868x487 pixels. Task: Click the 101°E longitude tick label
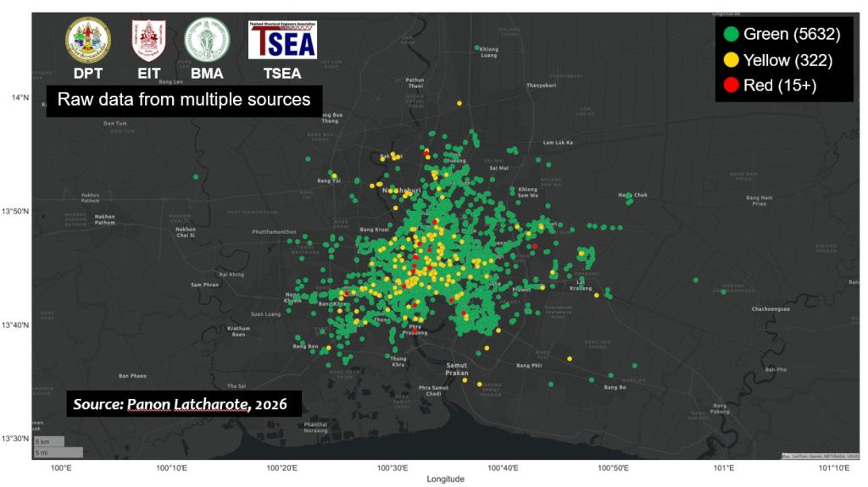tap(724, 467)
